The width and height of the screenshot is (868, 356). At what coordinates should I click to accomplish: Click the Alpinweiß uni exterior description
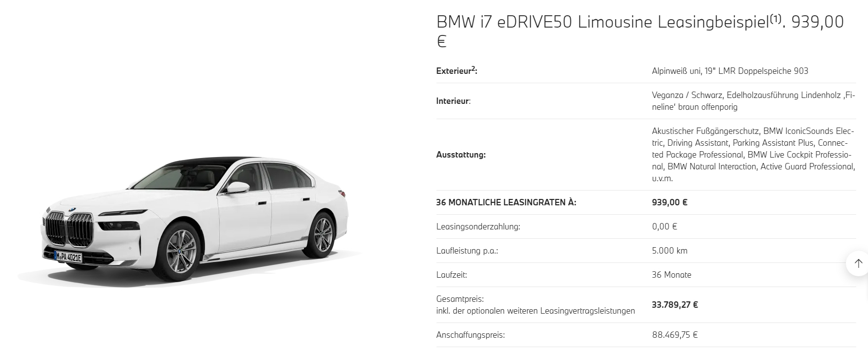[x=730, y=71]
